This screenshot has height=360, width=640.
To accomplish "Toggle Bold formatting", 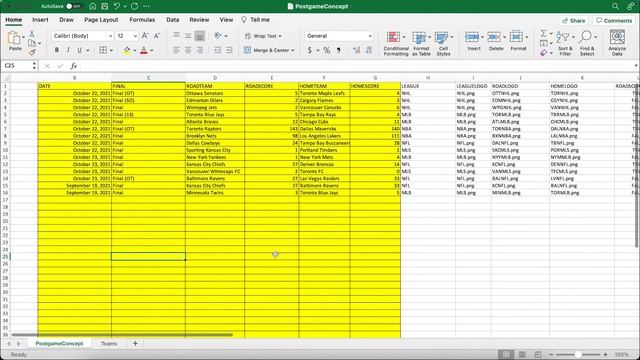I will pos(57,50).
